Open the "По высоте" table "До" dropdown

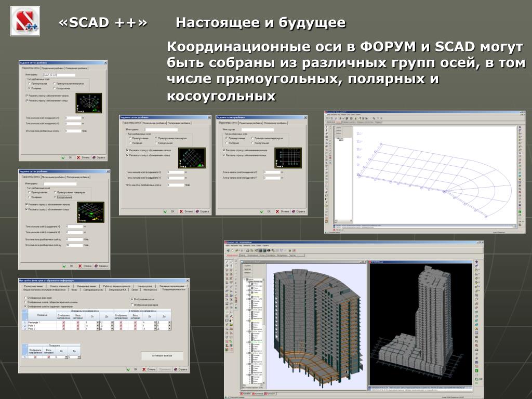coord(79,357)
